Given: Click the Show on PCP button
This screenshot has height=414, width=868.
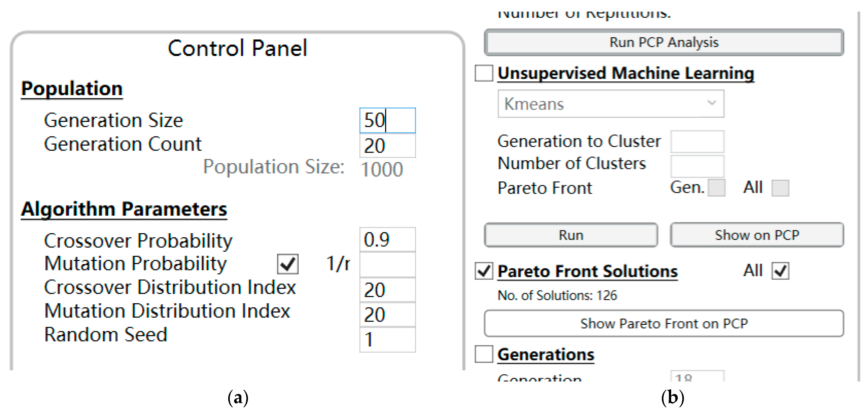Looking at the screenshot, I should [x=756, y=235].
